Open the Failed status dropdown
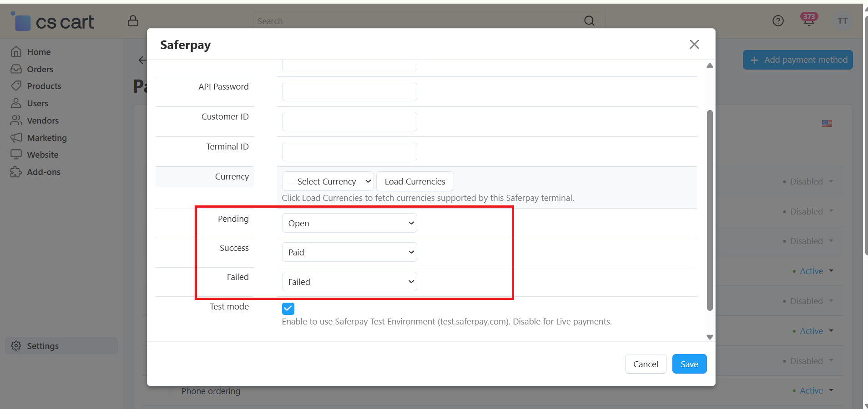Image resolution: width=868 pixels, height=409 pixels. (349, 282)
